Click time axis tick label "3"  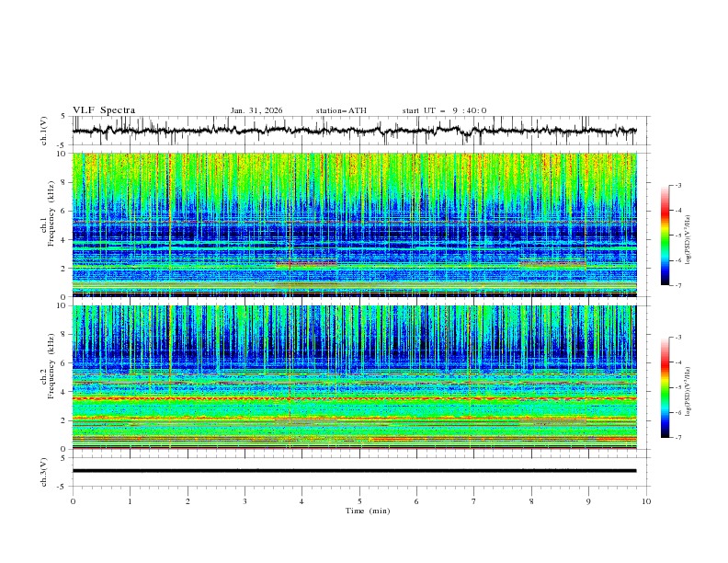[x=245, y=501]
